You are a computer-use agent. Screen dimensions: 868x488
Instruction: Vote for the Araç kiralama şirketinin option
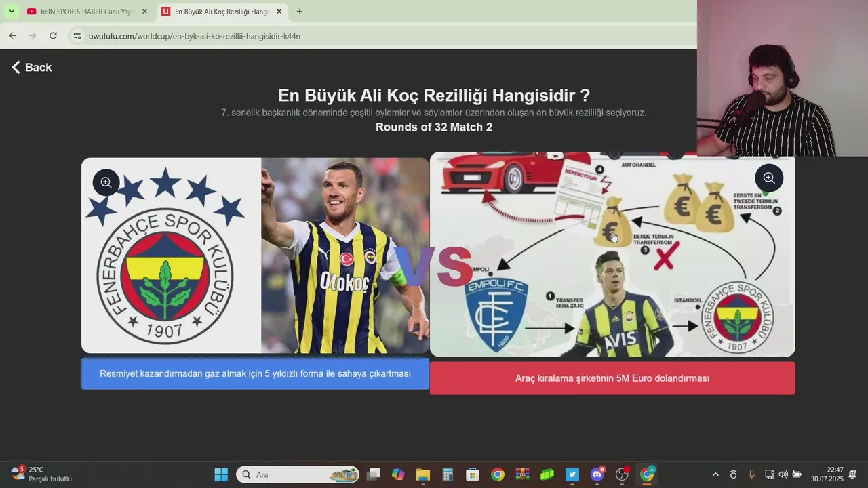612,378
